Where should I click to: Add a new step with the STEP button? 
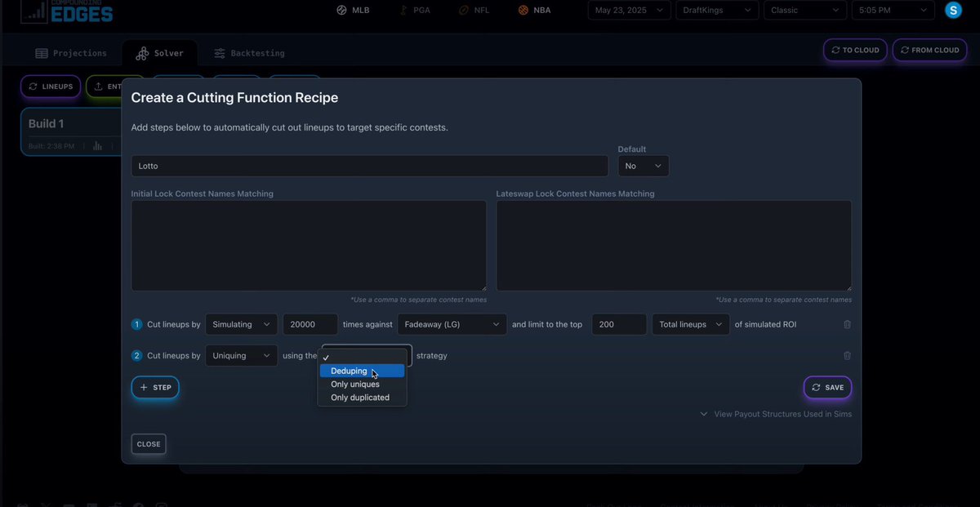pyautogui.click(x=155, y=387)
